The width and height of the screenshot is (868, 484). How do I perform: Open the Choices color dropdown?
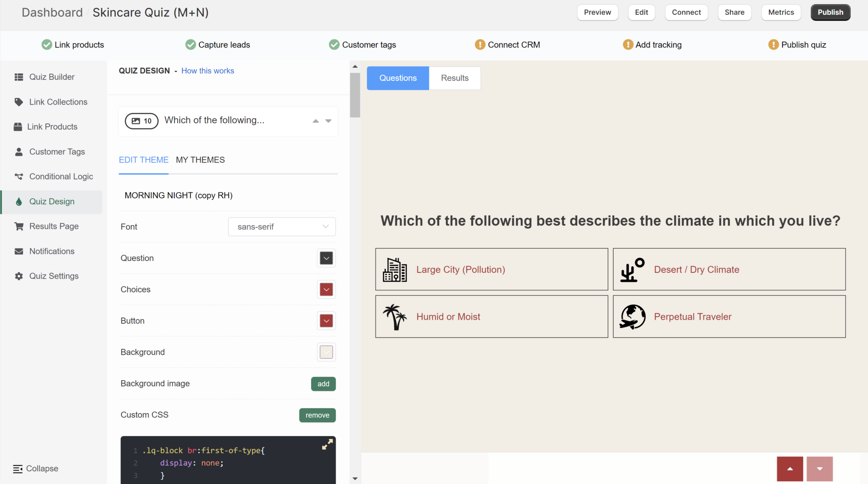[x=326, y=289]
